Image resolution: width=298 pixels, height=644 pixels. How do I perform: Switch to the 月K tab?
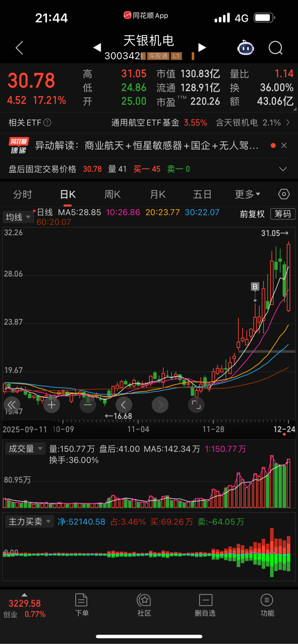158,194
